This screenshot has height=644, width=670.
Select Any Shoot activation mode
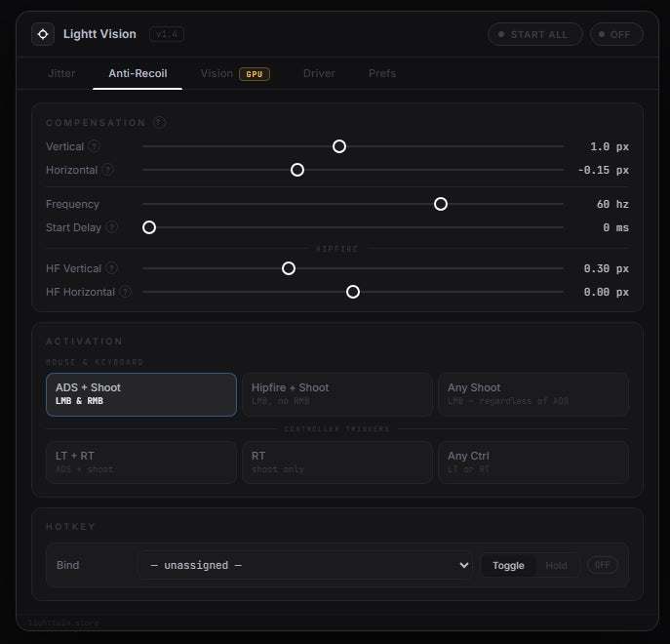[533, 394]
